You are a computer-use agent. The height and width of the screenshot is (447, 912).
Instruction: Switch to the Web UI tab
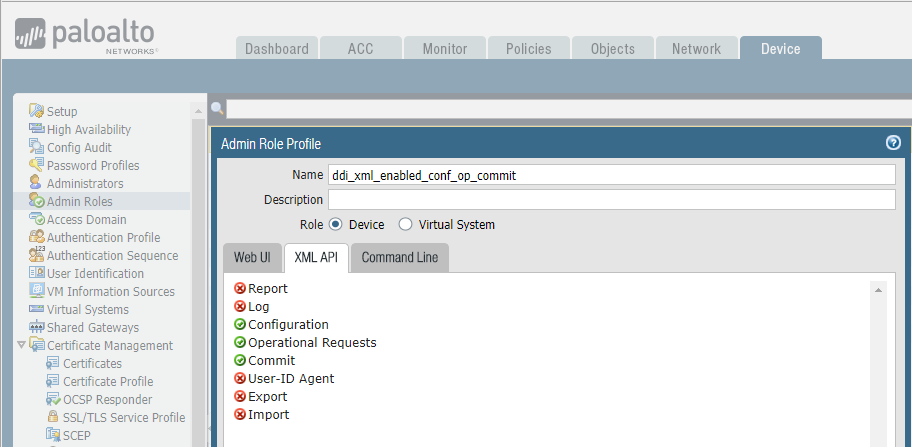(252, 258)
